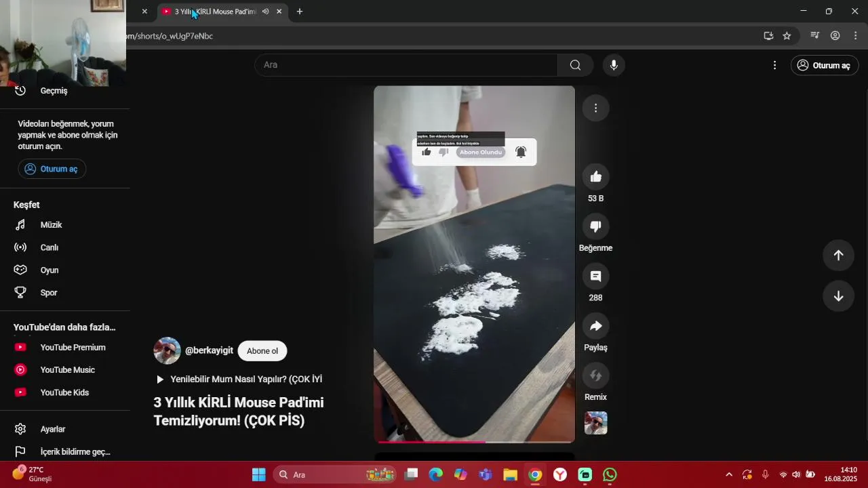Open Wi-Fi network tray icon

click(783, 474)
